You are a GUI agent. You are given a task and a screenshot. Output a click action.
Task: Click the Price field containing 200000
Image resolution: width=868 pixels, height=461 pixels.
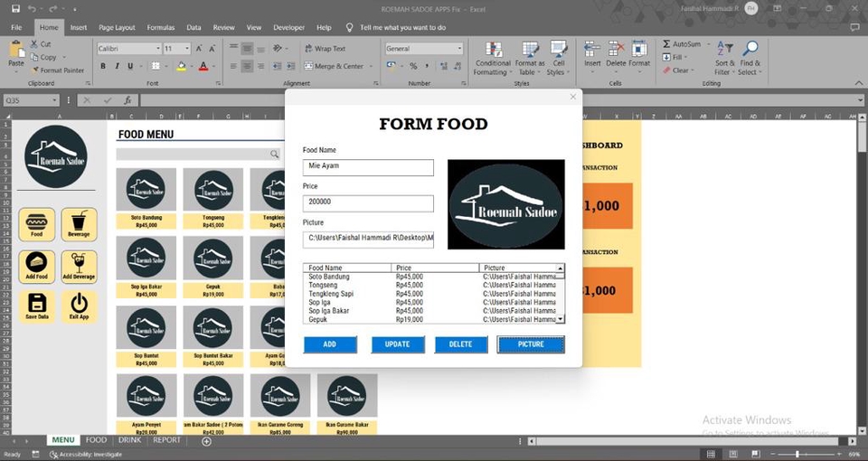368,203
